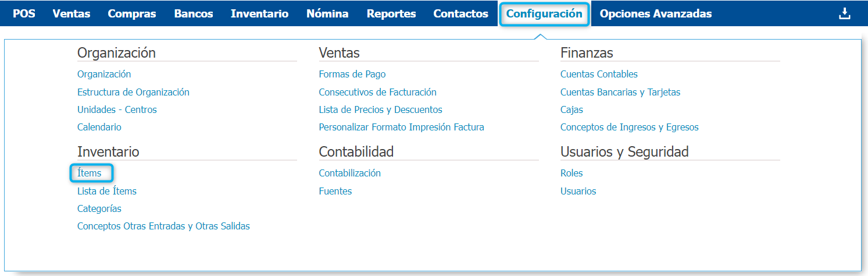This screenshot has height=276, width=868.
Task: Click the download icon in top bar
Action: (844, 14)
